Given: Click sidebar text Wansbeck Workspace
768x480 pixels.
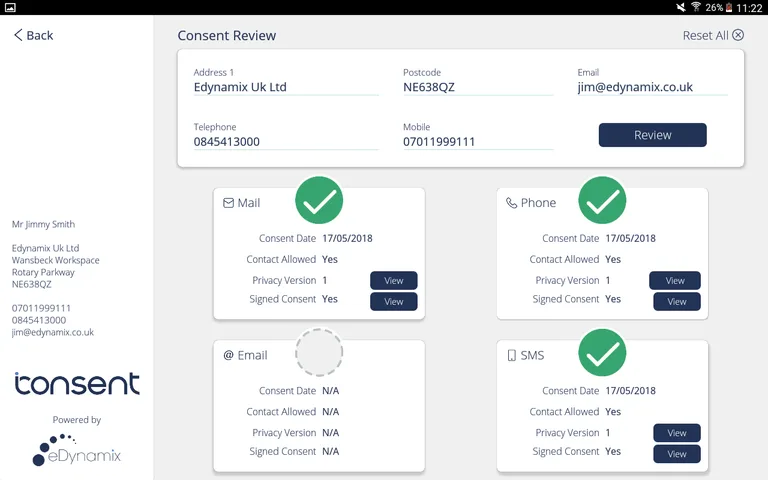Looking at the screenshot, I should [x=55, y=260].
